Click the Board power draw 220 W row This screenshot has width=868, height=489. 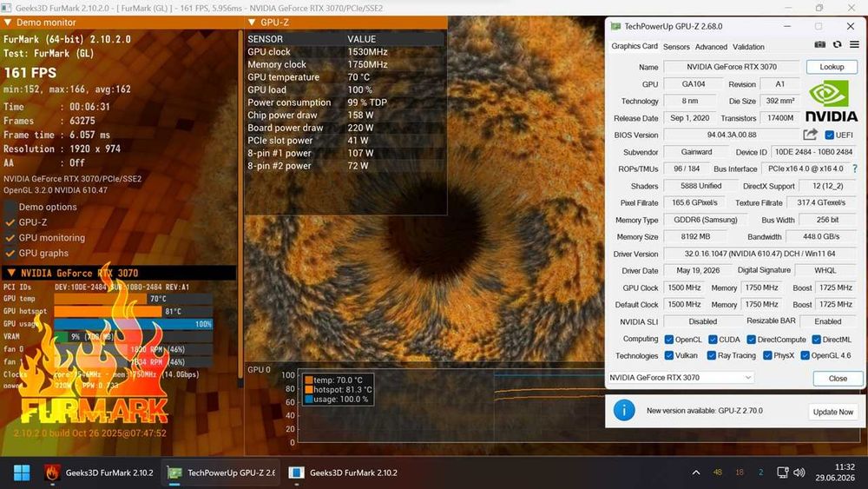[x=345, y=128]
